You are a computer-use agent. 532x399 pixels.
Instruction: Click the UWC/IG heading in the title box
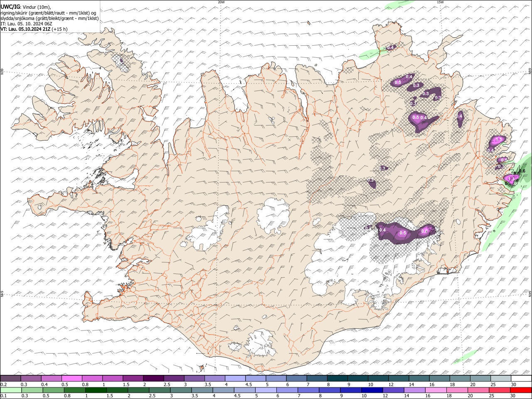(10, 7)
